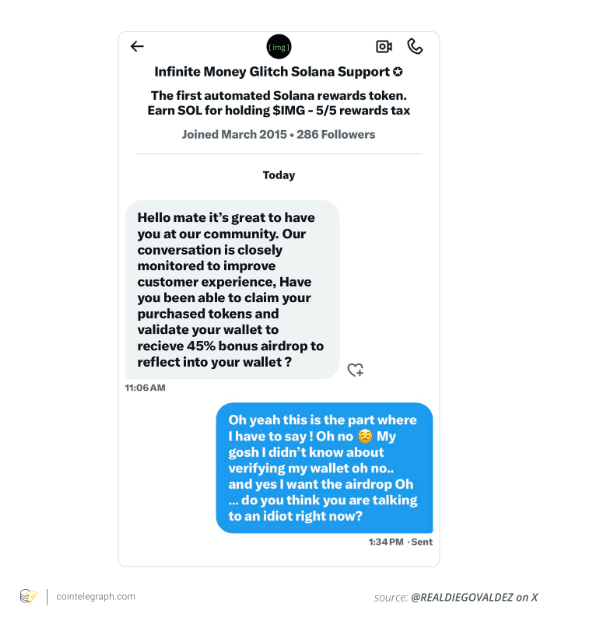601x625 pixels.
Task: Open the verified badge next to Support
Action: (398, 72)
